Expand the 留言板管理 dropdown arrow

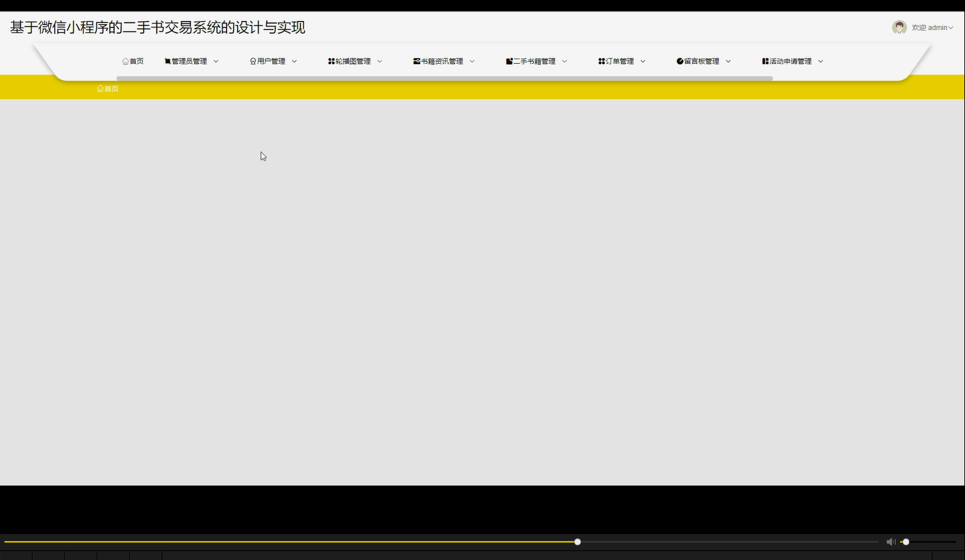click(x=728, y=62)
